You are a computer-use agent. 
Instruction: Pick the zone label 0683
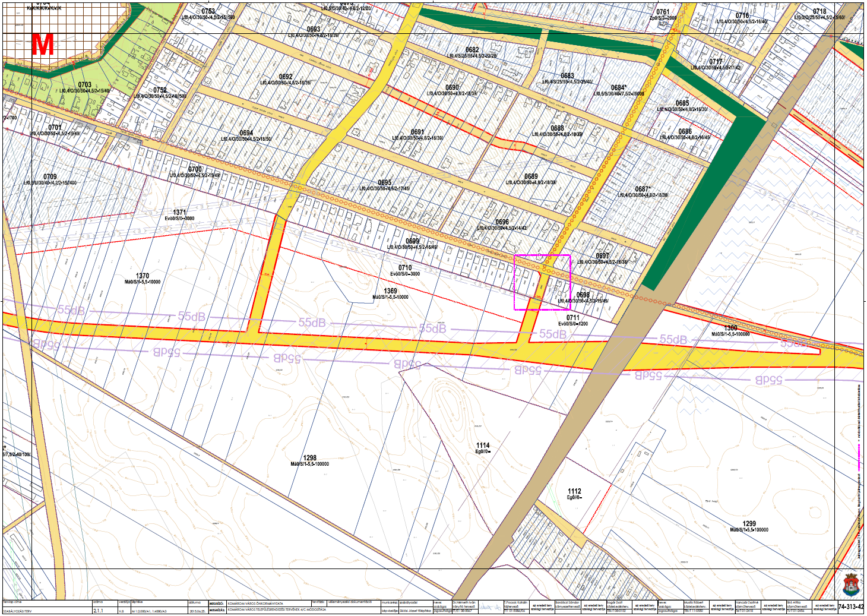click(x=567, y=75)
